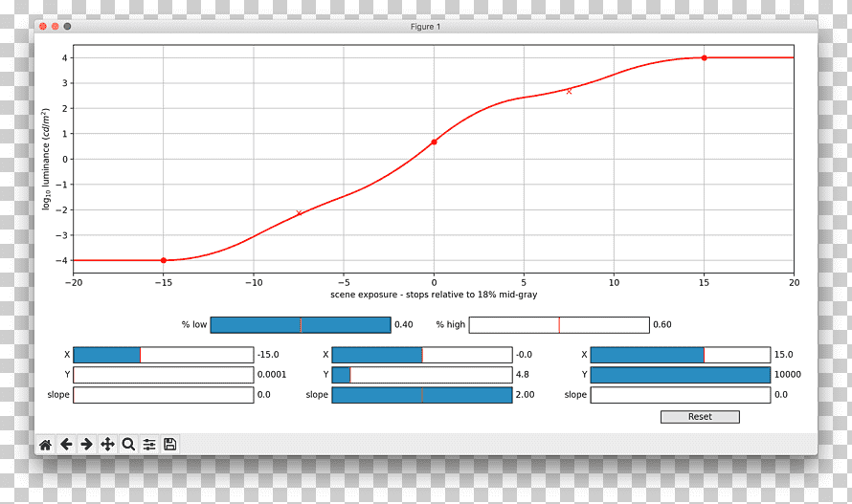This screenshot has height=504, width=852.
Task: Click the middle Y slider showing 4.8
Action: point(422,375)
